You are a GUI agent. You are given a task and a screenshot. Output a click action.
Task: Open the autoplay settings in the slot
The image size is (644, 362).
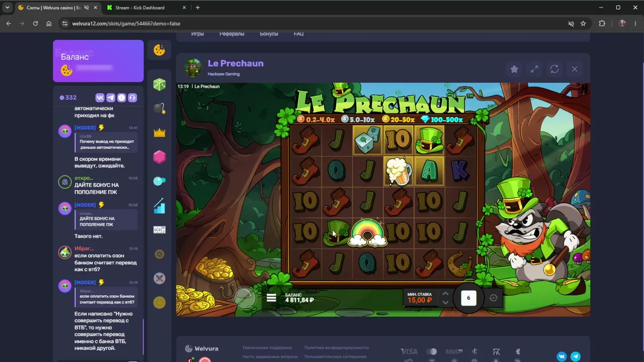coord(494,298)
